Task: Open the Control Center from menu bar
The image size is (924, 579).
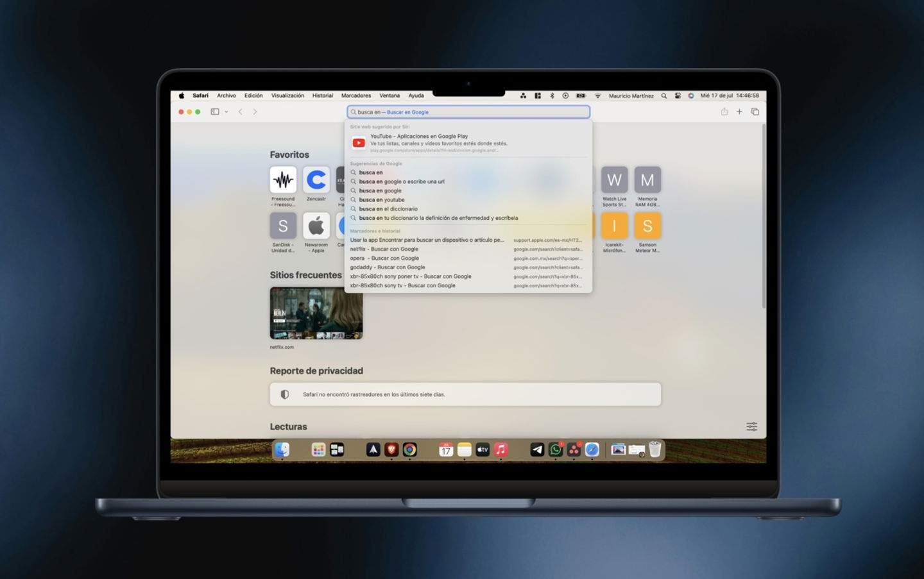Action: pyautogui.click(x=677, y=95)
